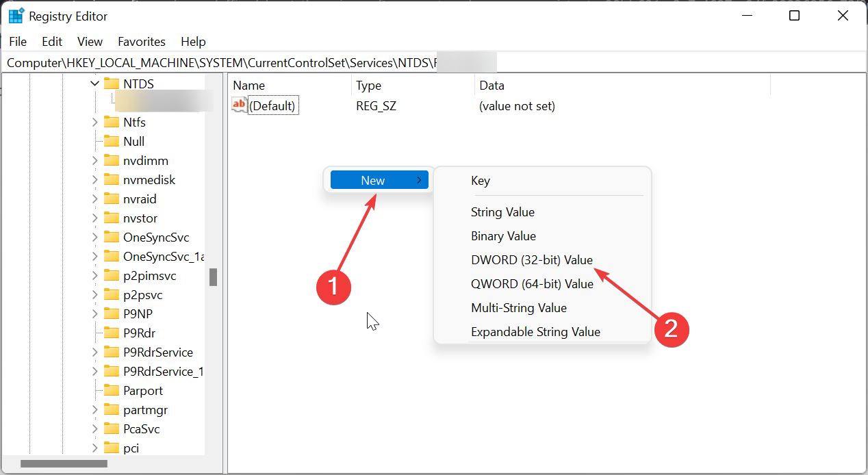Minimize the Registry Editor window
The width and height of the screenshot is (868, 475).
[x=745, y=16]
